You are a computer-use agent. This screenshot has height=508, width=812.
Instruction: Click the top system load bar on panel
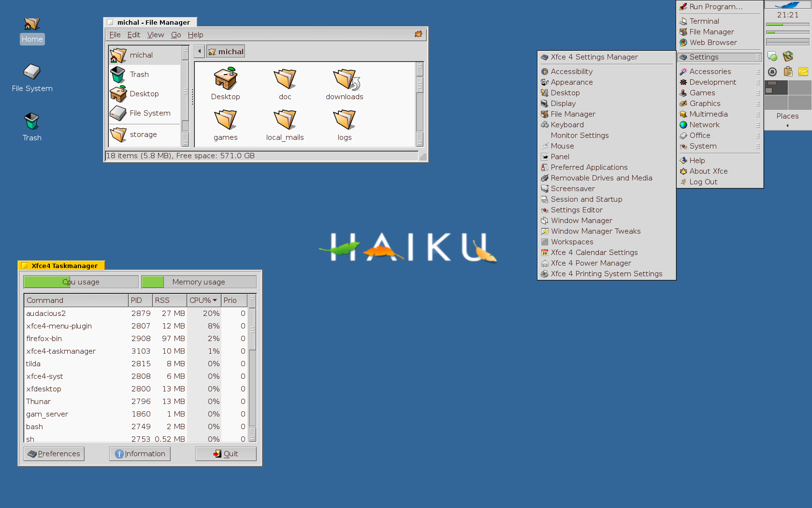pos(788,24)
